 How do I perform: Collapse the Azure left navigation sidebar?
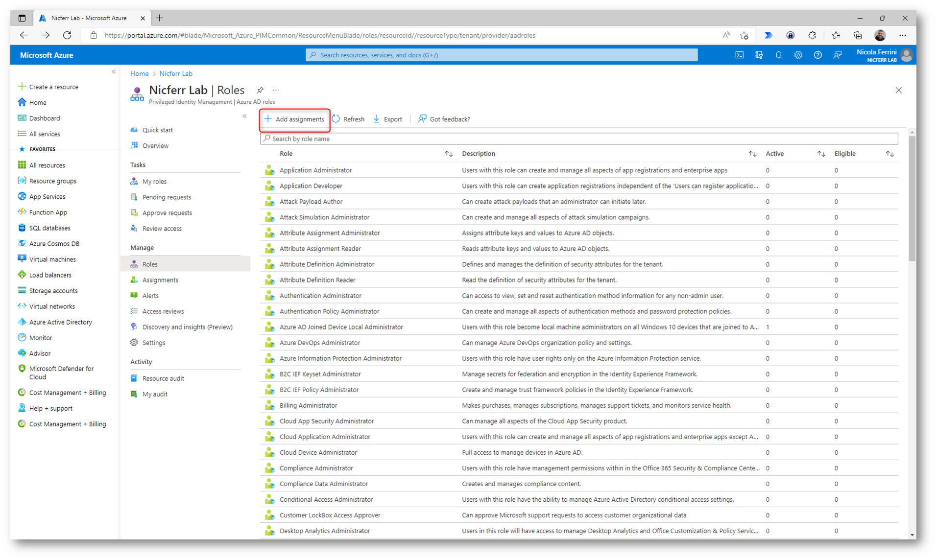tap(114, 72)
